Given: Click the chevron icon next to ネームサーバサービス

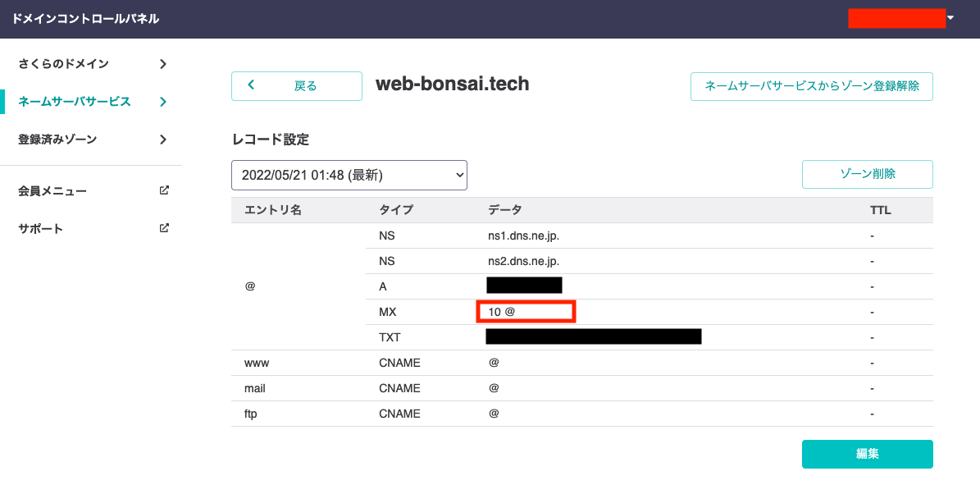Looking at the screenshot, I should coord(162,101).
